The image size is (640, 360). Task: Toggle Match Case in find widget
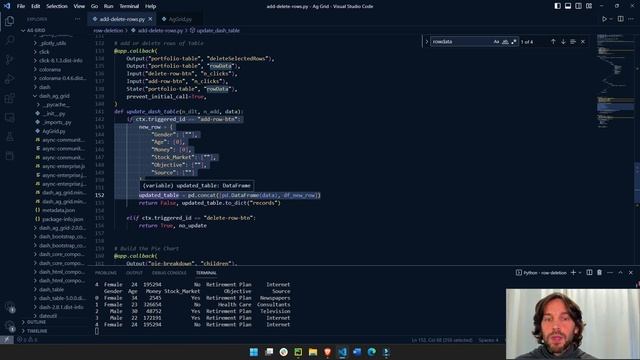496,42
